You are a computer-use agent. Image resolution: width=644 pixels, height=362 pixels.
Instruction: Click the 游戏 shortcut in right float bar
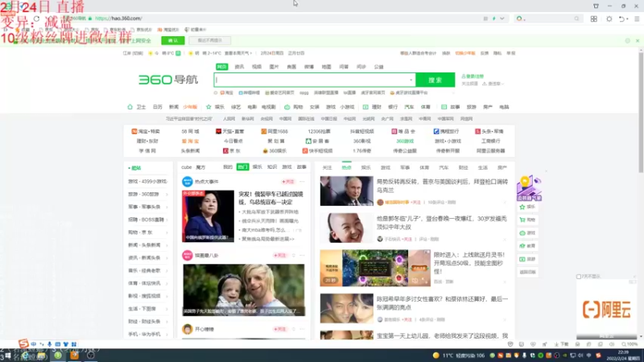click(528, 233)
